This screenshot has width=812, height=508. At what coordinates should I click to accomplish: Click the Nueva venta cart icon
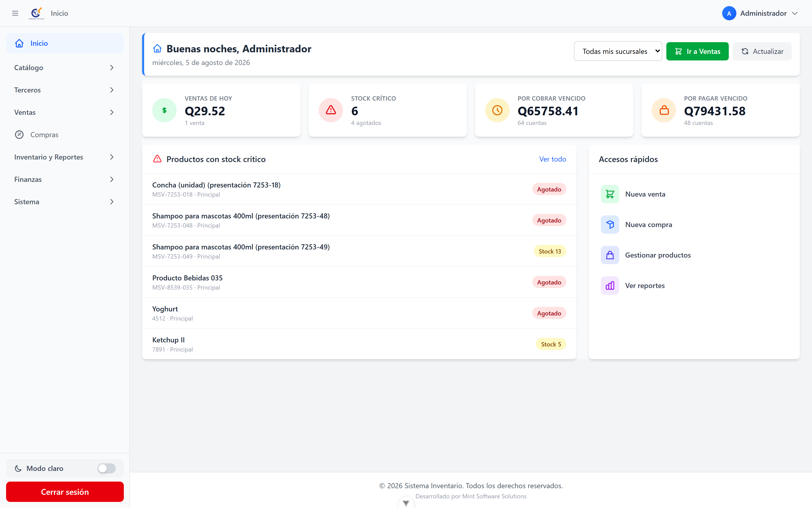[610, 194]
